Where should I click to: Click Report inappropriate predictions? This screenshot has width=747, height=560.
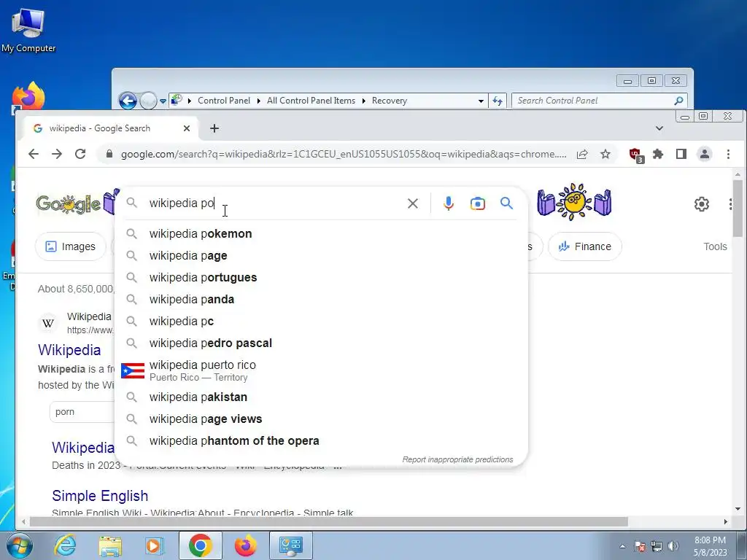click(457, 459)
